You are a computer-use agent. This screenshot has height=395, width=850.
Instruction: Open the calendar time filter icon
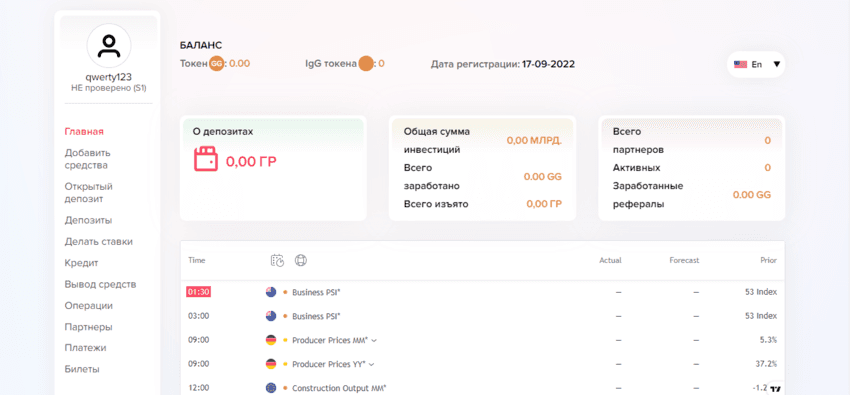coord(278,260)
